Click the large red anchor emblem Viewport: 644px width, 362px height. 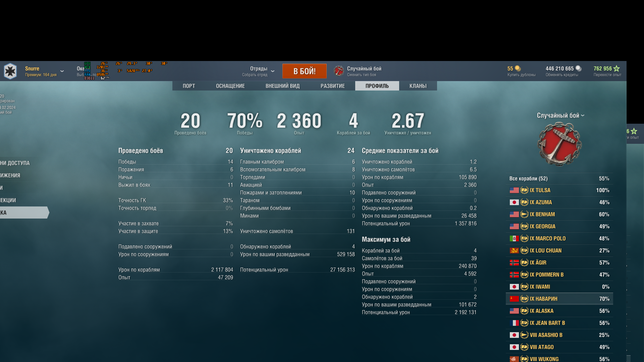559,144
